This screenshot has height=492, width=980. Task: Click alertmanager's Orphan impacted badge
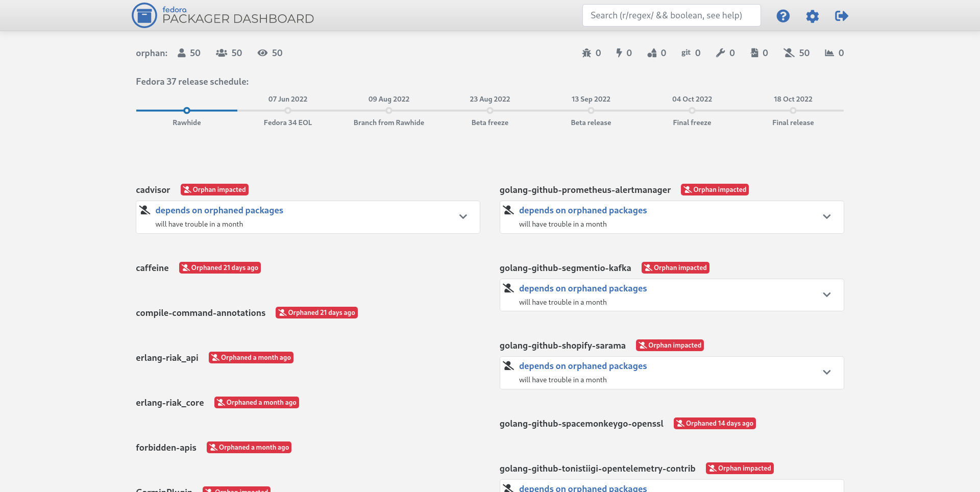pyautogui.click(x=715, y=190)
